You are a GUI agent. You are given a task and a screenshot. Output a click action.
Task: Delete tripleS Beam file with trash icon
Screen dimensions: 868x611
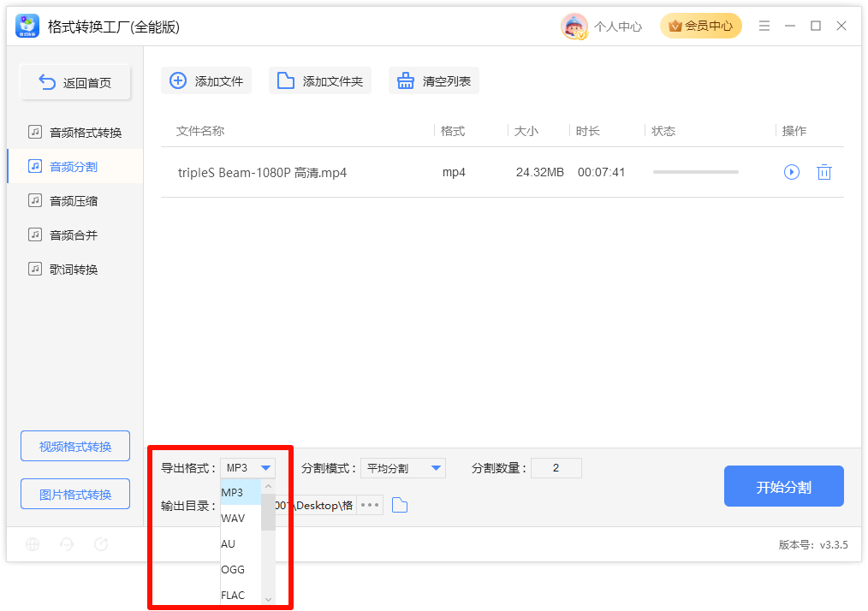point(824,172)
